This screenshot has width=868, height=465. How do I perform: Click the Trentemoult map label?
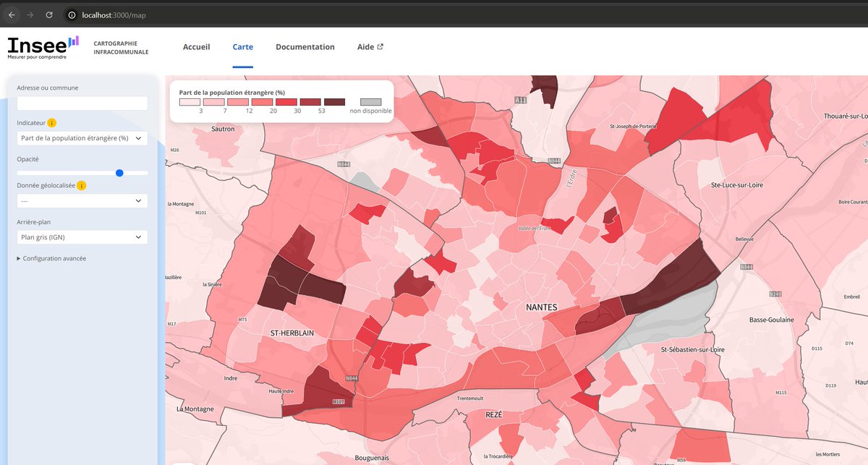[470, 398]
